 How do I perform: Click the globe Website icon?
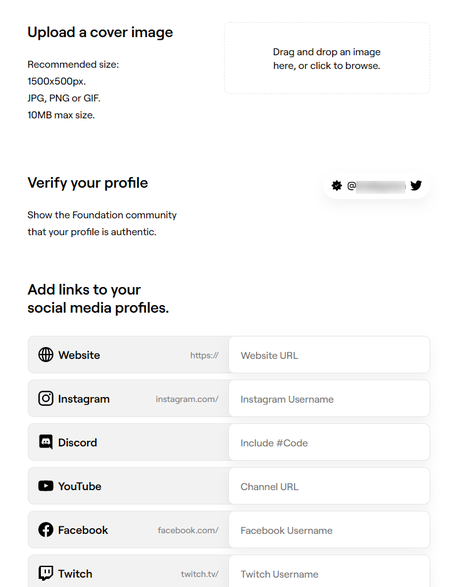coord(46,355)
